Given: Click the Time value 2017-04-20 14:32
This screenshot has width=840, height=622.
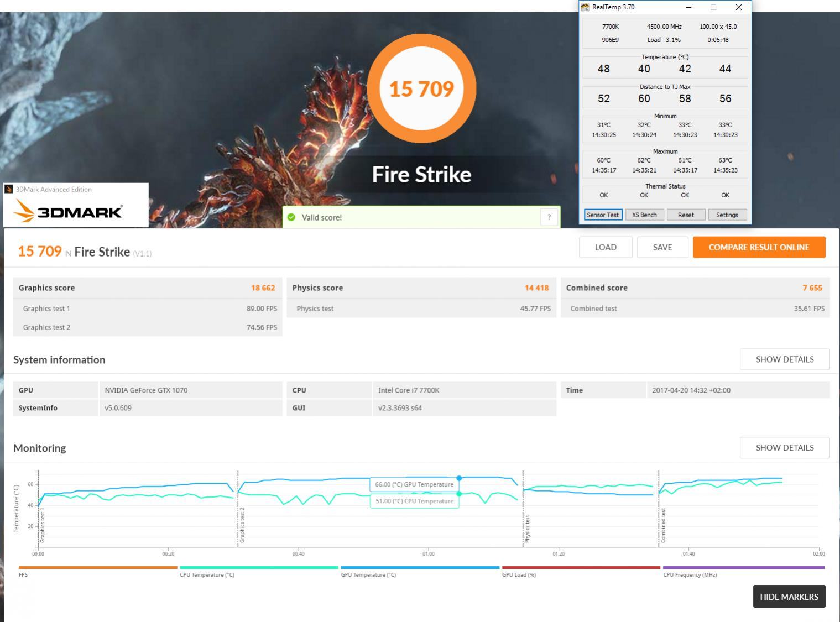Looking at the screenshot, I should pyautogui.click(x=691, y=390).
